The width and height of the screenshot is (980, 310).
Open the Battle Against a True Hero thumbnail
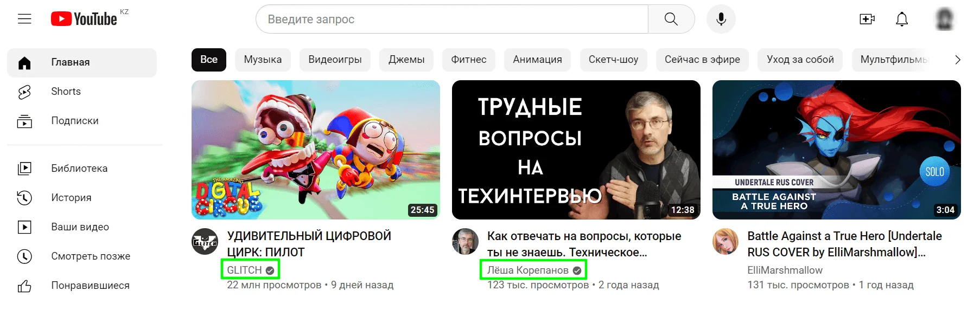pos(837,150)
